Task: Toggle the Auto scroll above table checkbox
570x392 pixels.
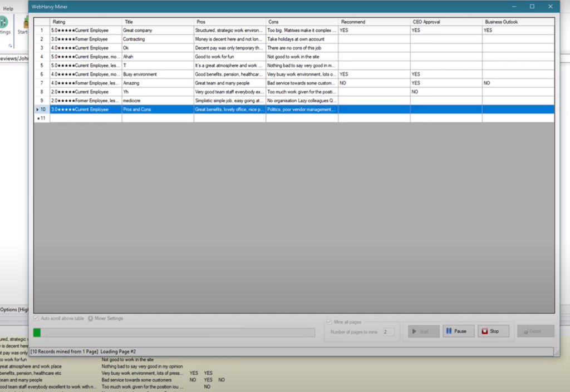Action: (37, 319)
